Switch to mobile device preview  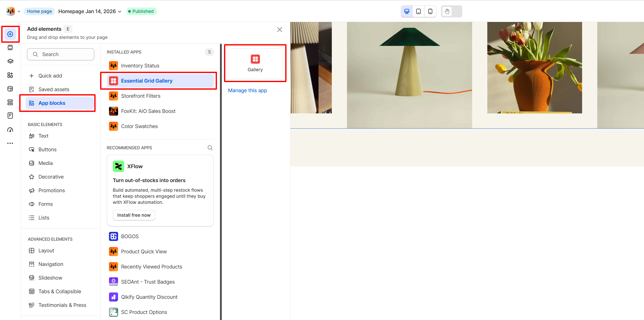430,11
